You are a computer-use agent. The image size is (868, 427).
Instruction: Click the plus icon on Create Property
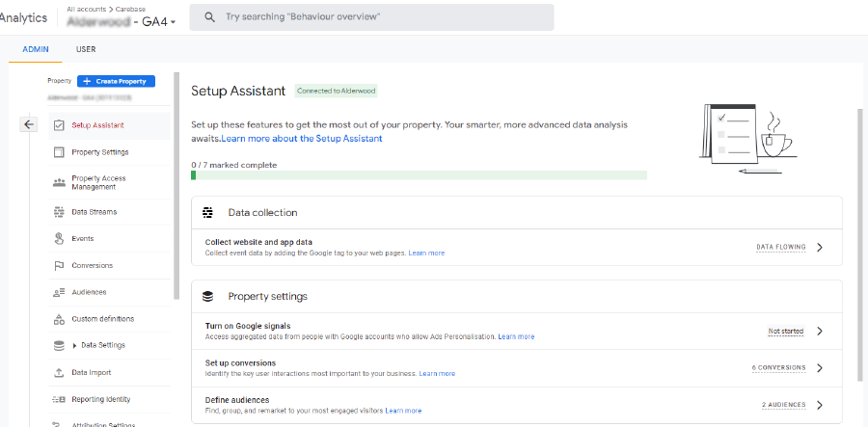tap(87, 81)
